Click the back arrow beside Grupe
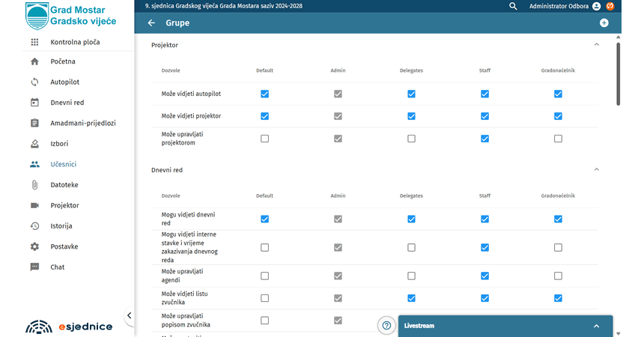The height and width of the screenshot is (337, 644). tap(151, 23)
